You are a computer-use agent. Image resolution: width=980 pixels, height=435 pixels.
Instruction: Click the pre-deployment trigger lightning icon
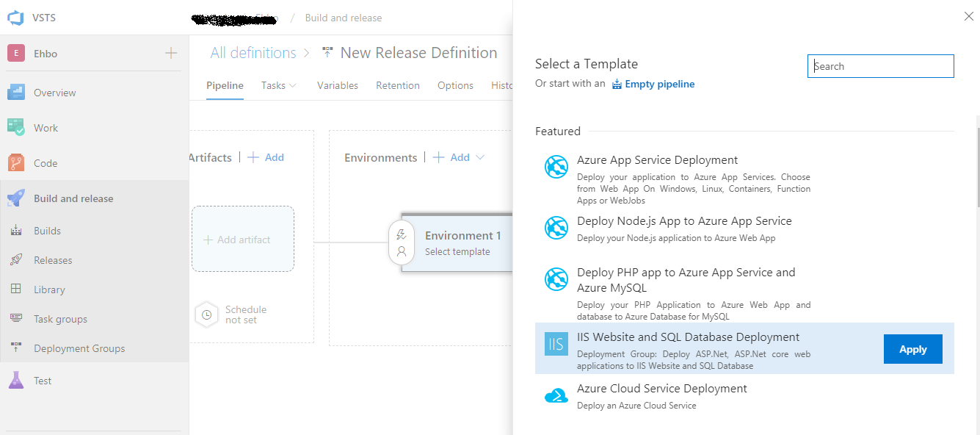pyautogui.click(x=401, y=234)
